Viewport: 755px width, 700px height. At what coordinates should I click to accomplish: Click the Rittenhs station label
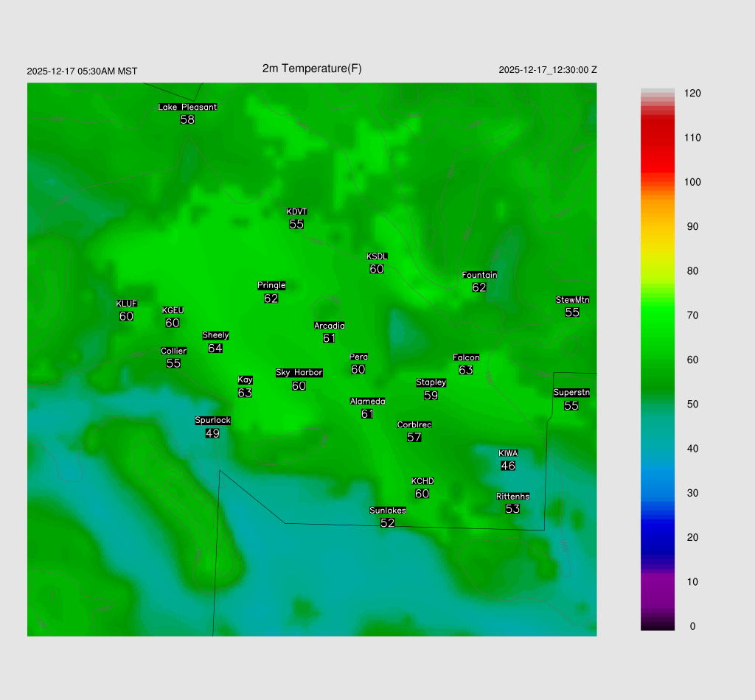click(512, 497)
